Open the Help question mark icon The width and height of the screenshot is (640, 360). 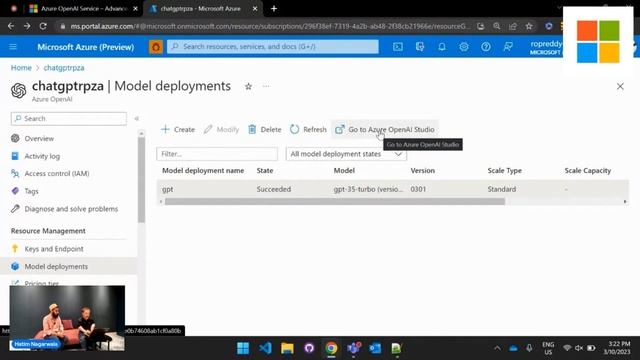[x=486, y=47]
